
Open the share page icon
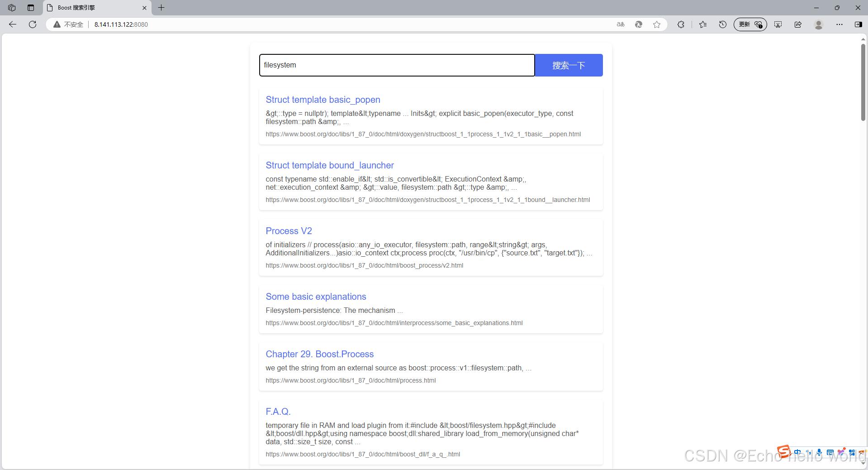coord(798,24)
